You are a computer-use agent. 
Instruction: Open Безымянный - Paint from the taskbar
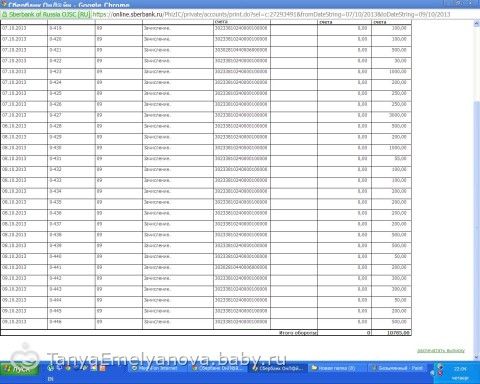[x=398, y=368]
